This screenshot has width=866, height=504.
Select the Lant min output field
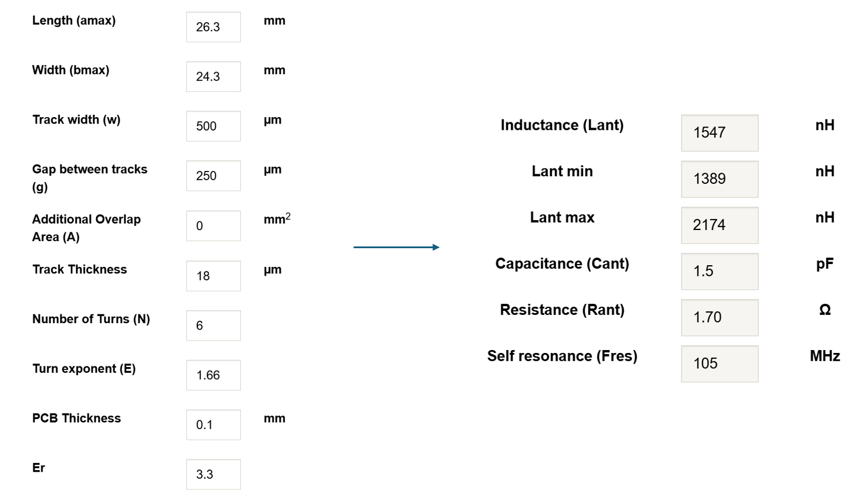[720, 179]
